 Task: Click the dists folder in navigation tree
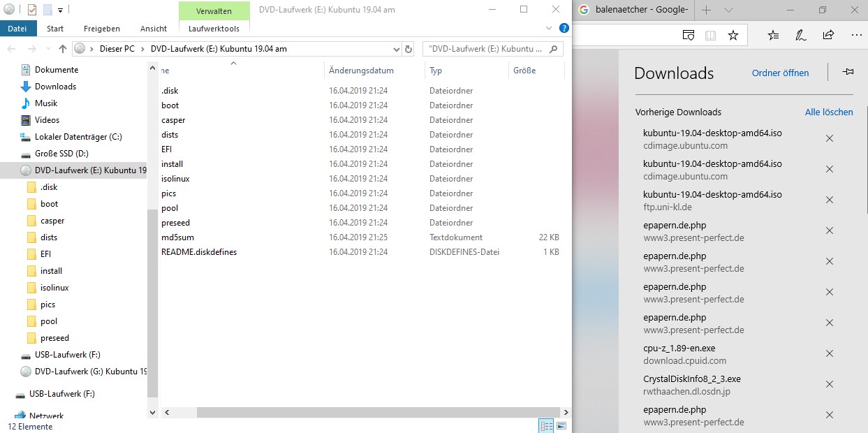pos(49,237)
